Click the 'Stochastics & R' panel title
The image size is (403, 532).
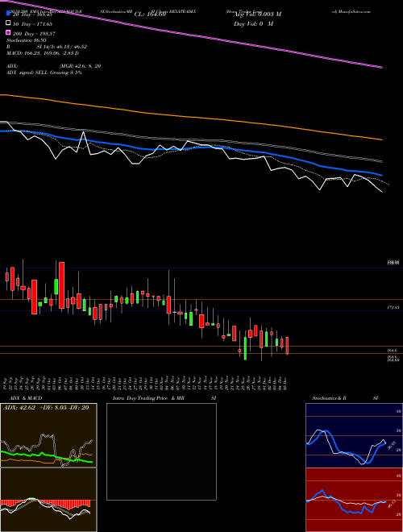[x=329, y=398]
